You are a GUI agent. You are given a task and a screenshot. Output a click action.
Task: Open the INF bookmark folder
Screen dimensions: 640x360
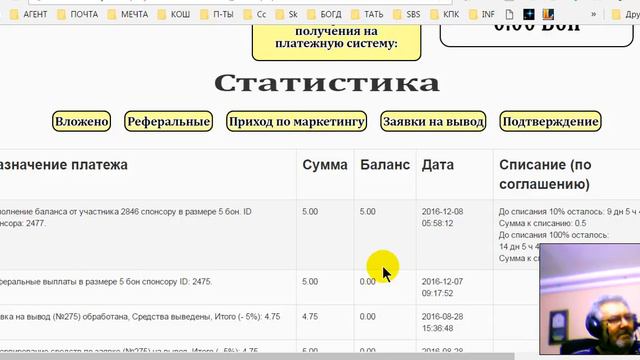[482, 14]
